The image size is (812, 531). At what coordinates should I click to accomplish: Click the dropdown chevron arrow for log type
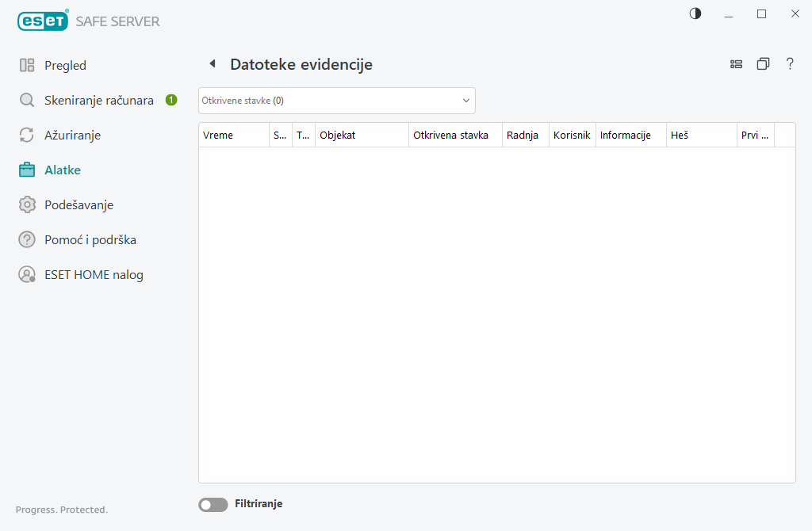465,101
